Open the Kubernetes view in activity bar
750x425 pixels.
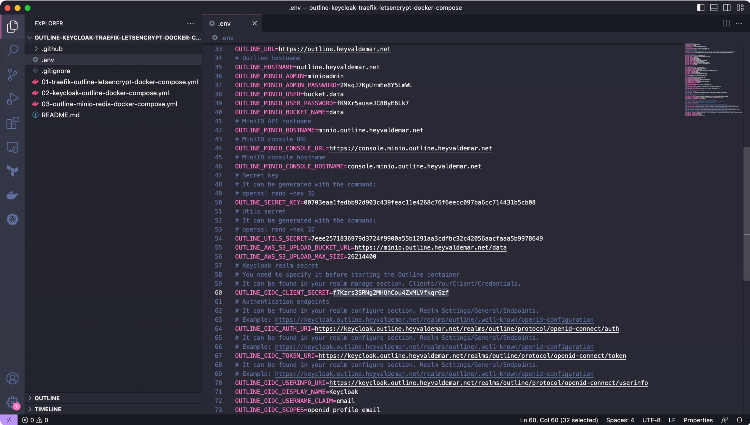pos(12,219)
